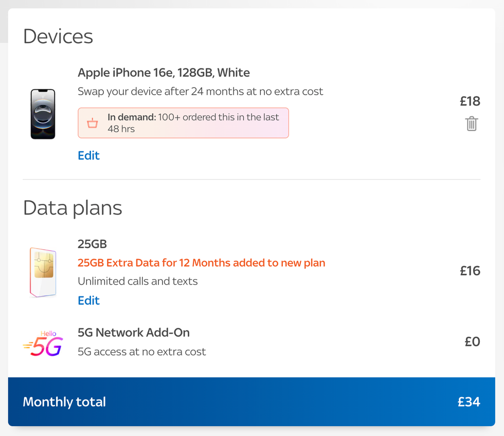Click the £34 monthly total amount
504x436 pixels.
point(469,402)
